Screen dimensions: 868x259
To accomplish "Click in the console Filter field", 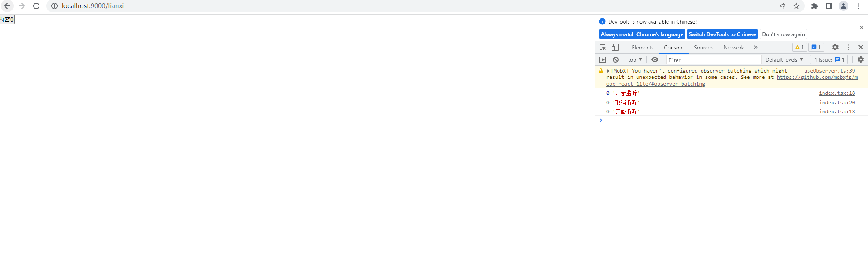I will [x=714, y=60].
